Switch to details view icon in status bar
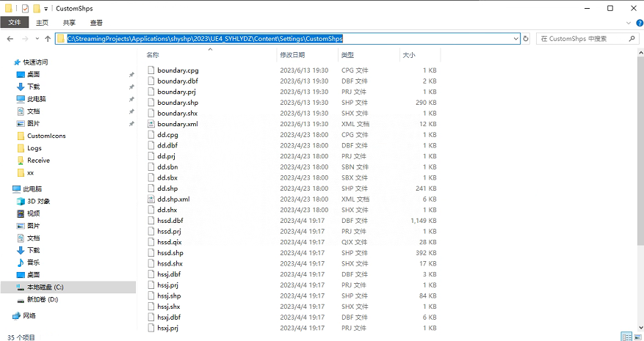 pyautogui.click(x=627, y=337)
